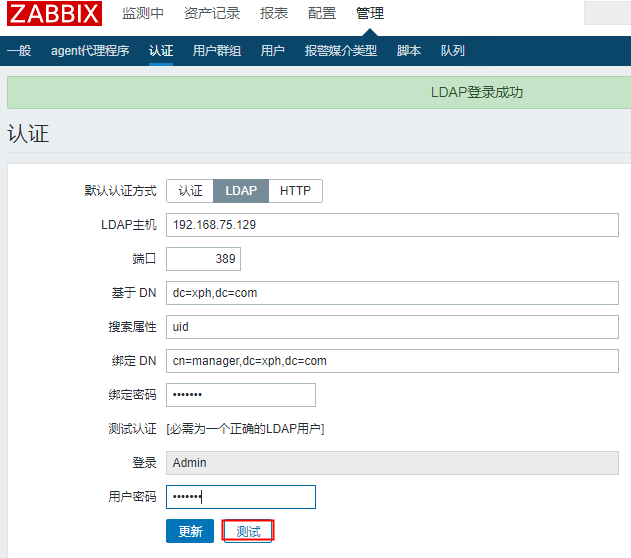Go to the agent代理程序 submenu
The height and width of the screenshot is (558, 631).
click(x=90, y=51)
